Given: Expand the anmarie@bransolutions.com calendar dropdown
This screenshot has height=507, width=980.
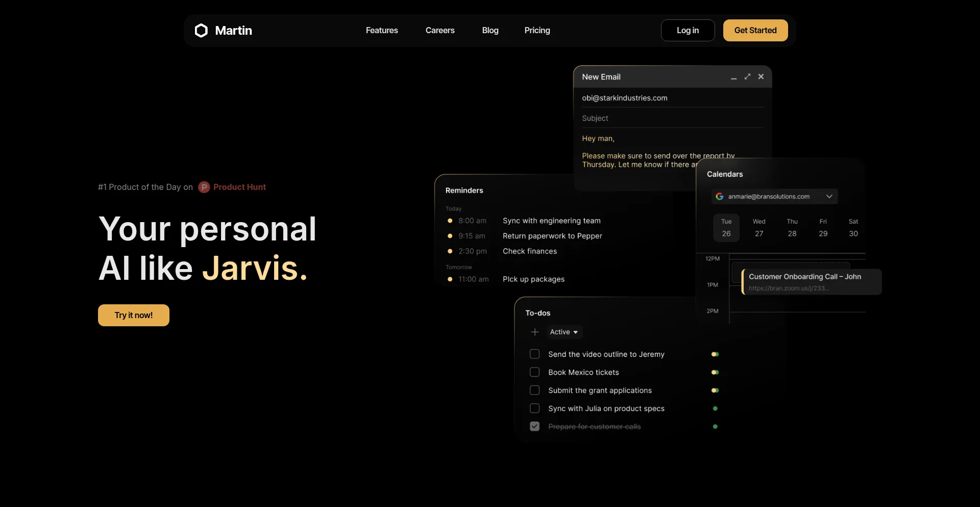Looking at the screenshot, I should 829,197.
